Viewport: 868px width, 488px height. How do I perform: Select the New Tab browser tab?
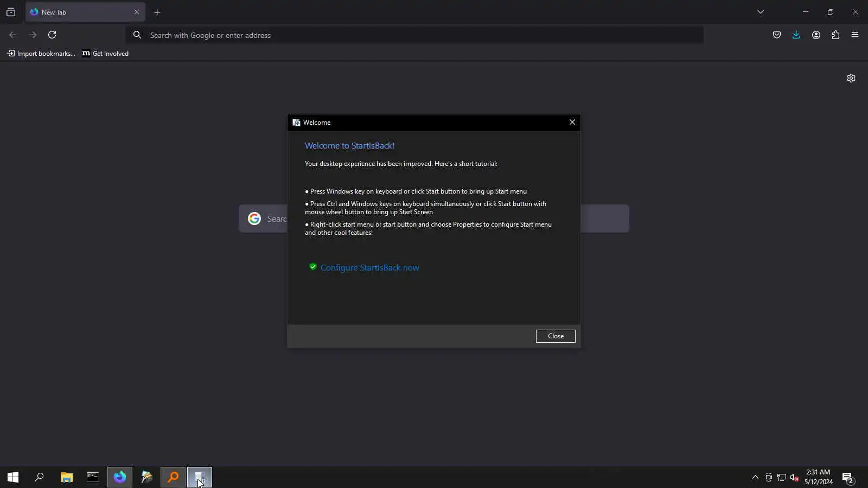tap(85, 12)
